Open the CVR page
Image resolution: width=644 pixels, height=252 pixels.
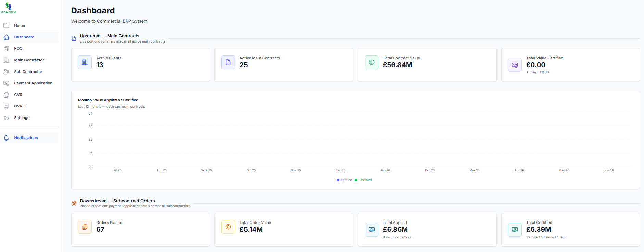pyautogui.click(x=29, y=95)
